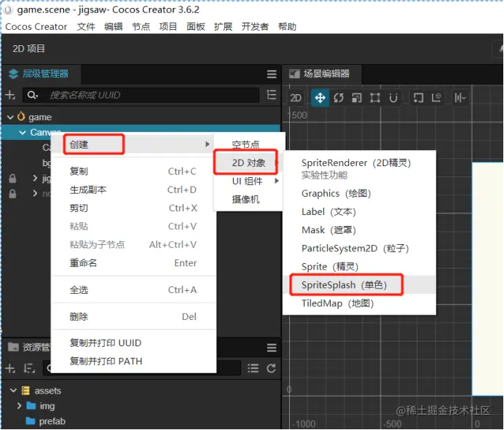This screenshot has height=430, width=504.
Task: Switch pivot/center gizmo mode icon
Action: pyautogui.click(x=418, y=98)
